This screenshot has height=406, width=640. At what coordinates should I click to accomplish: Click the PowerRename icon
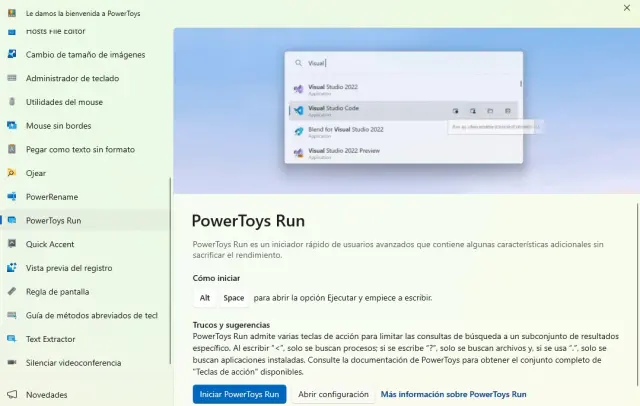(11, 197)
